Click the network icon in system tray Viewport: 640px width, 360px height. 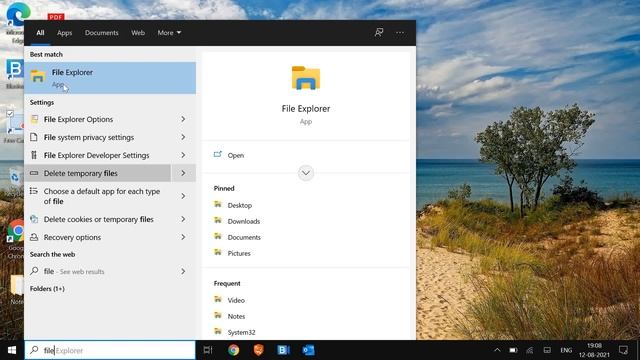point(530,350)
